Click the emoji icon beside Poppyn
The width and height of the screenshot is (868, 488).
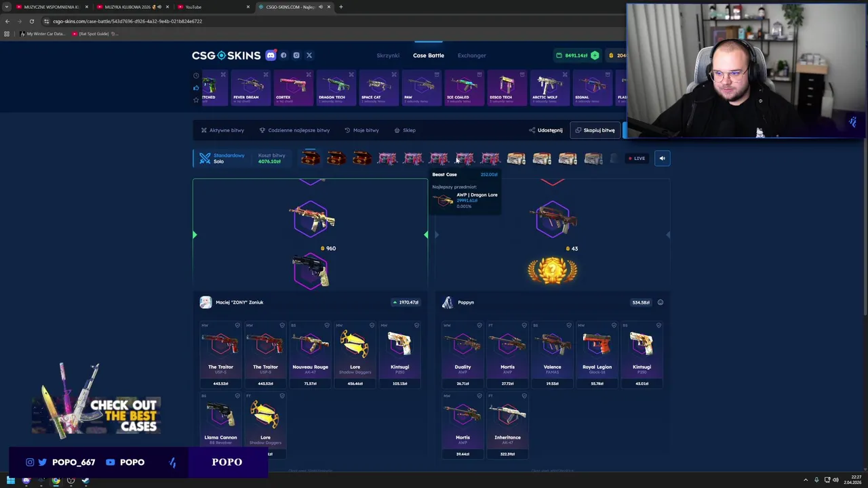(x=660, y=302)
